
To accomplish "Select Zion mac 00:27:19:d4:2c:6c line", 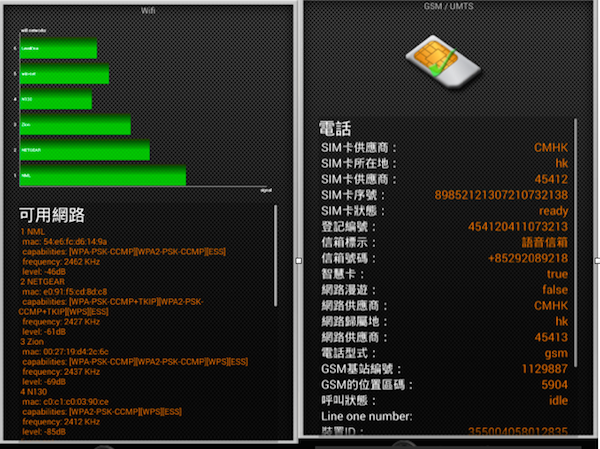I will 65,351.
